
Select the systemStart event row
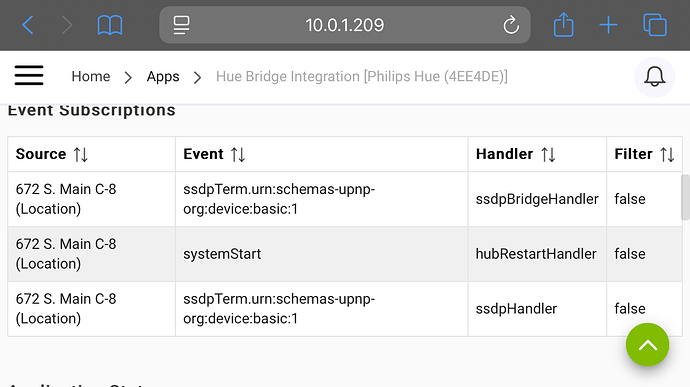[345, 254]
